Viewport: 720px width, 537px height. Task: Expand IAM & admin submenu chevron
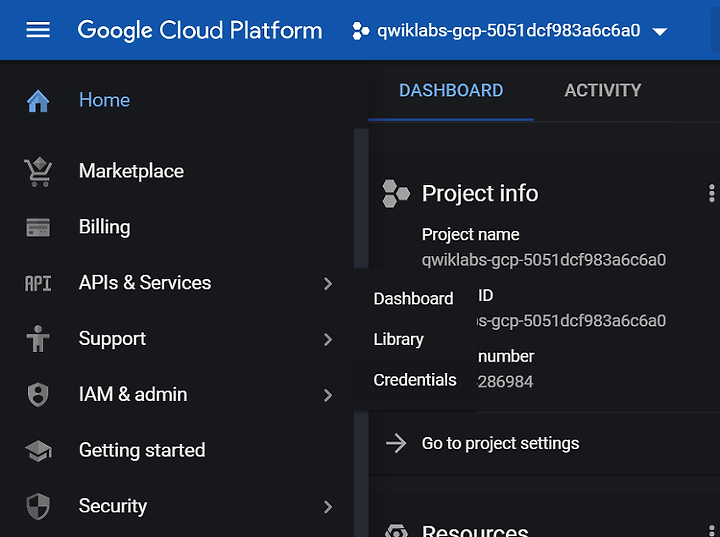coord(327,396)
